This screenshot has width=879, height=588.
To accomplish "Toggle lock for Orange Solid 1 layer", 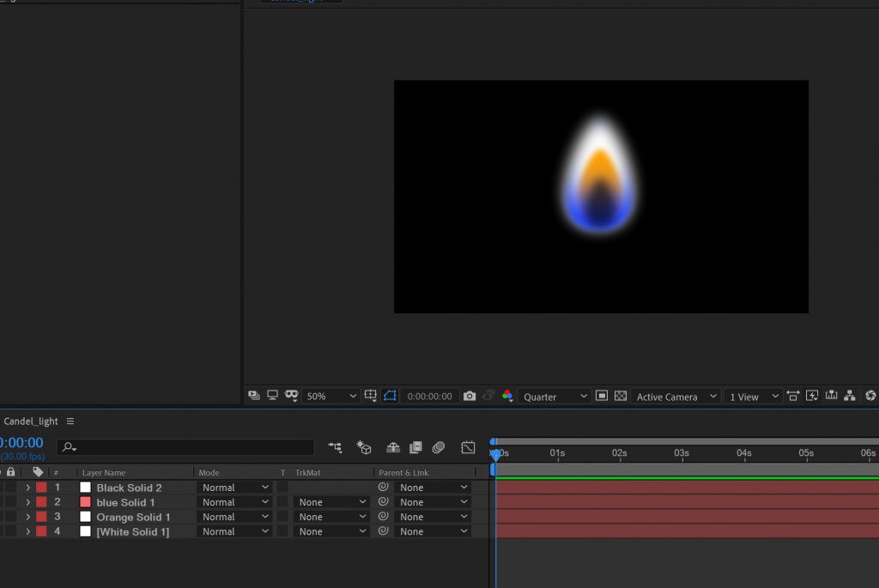I will 10,516.
